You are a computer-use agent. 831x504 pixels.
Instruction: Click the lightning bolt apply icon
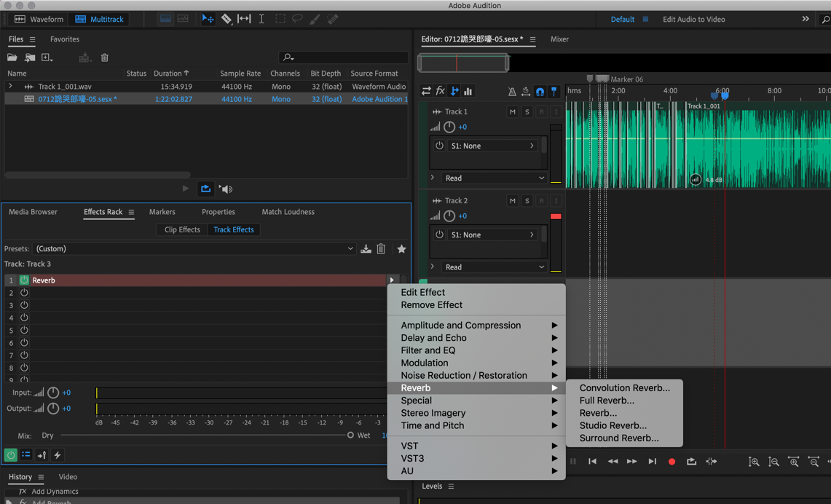pos(58,454)
